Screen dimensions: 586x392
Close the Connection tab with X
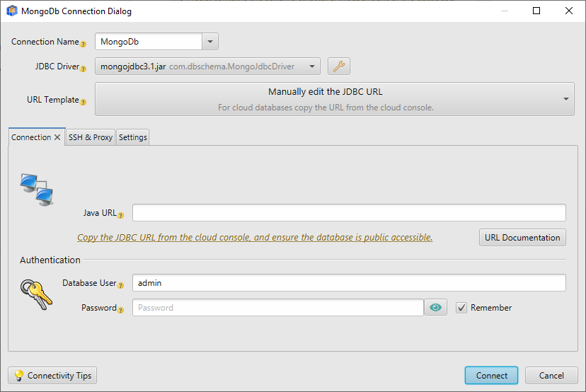(57, 137)
